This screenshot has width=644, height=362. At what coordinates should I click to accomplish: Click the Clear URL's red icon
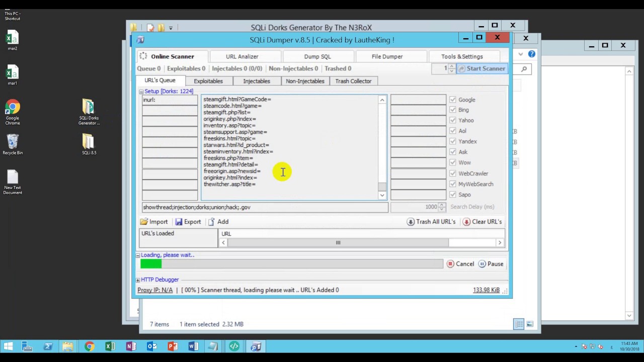click(x=466, y=222)
